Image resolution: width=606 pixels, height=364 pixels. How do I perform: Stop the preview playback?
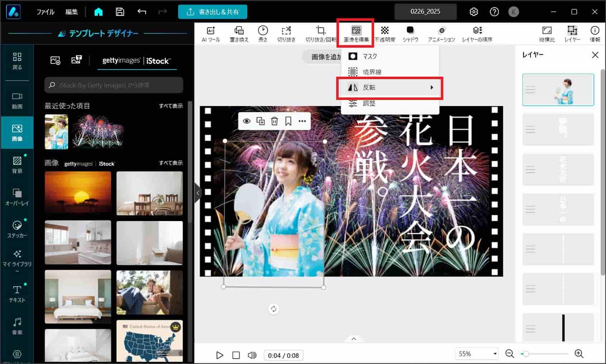(236, 355)
